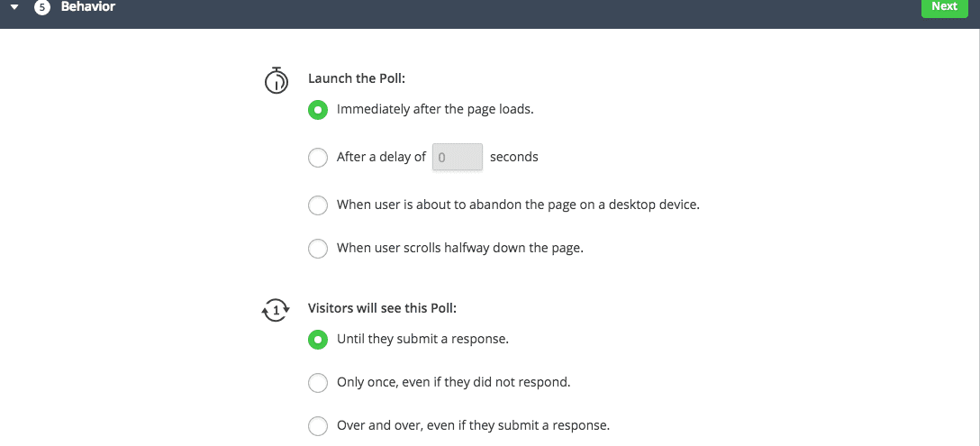980x446 pixels.
Task: Choose the abandon-page-on-desktop launch radio circle
Action: coord(318,205)
